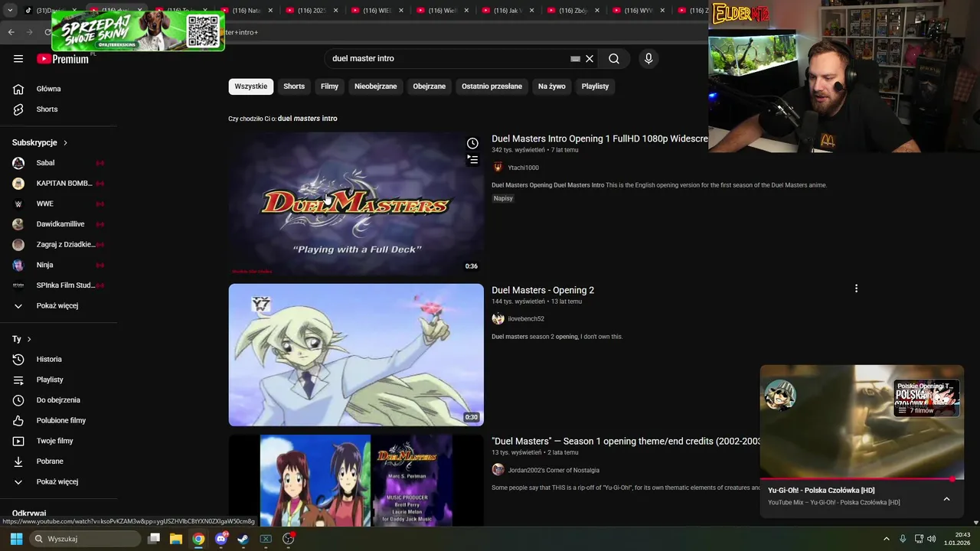
Task: Expand Pokaż więcej under subscriptions
Action: (58, 305)
